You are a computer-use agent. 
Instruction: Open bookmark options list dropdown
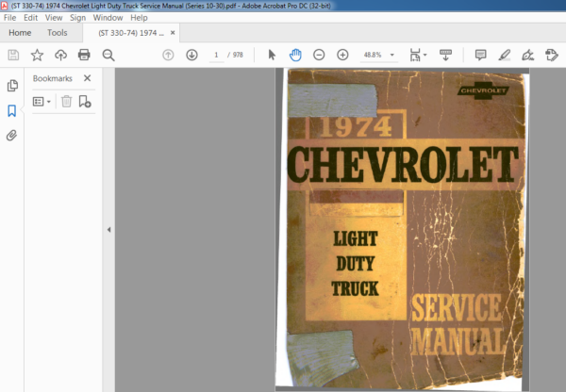pos(42,102)
